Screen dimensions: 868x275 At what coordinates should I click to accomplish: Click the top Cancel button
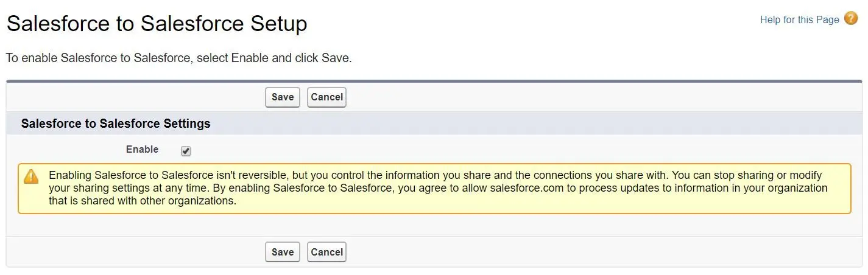(326, 97)
